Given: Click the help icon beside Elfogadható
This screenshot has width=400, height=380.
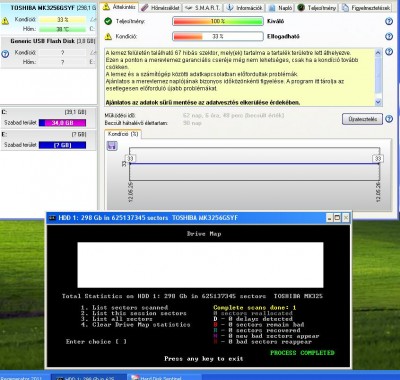Looking at the screenshot, I should coord(389,36).
